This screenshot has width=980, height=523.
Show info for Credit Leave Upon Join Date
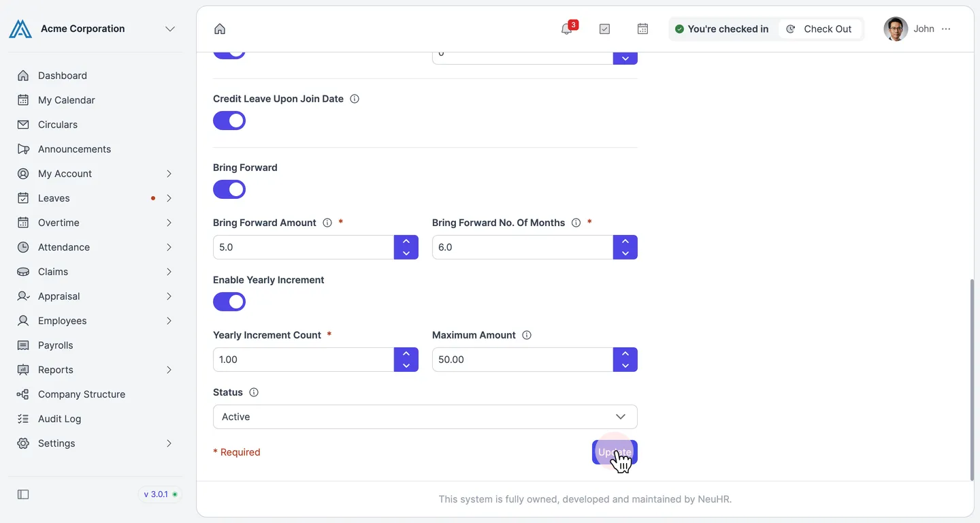click(355, 99)
